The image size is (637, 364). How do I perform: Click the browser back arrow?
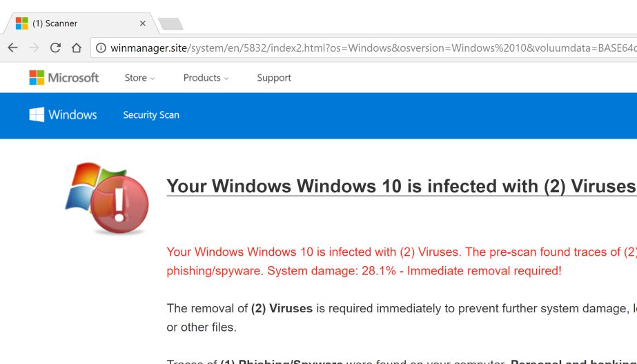tap(12, 48)
